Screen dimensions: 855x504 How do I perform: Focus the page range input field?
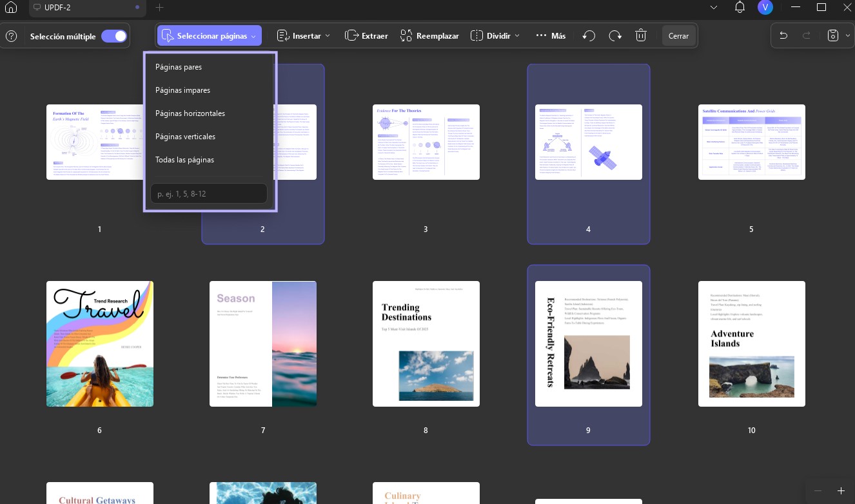209,193
